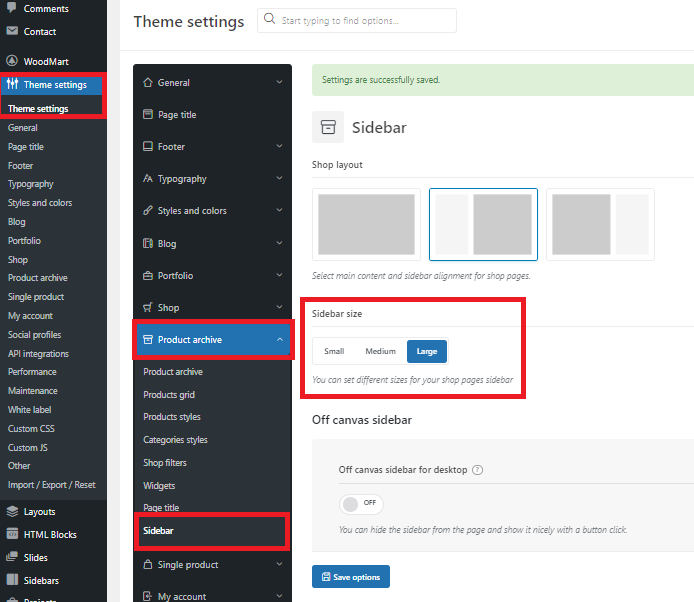Expand the My account section chevron
Image resolution: width=694 pixels, height=602 pixels.
tap(279, 596)
